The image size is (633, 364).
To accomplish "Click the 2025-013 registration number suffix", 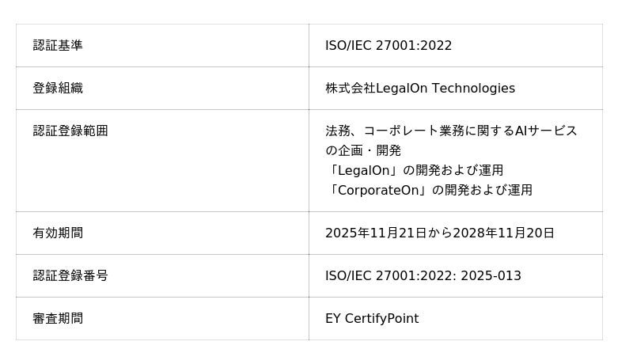I will coord(494,276).
